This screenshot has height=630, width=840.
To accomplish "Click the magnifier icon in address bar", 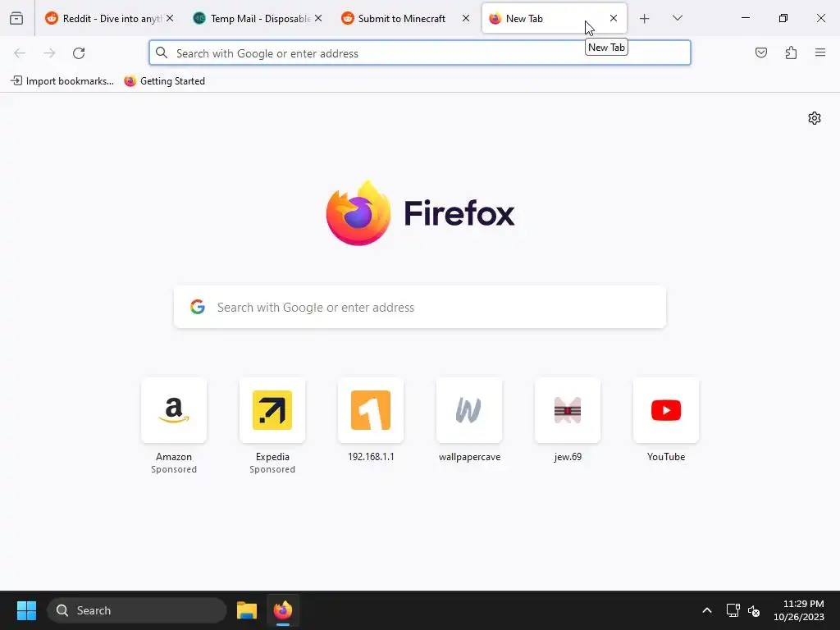I will 162,52.
